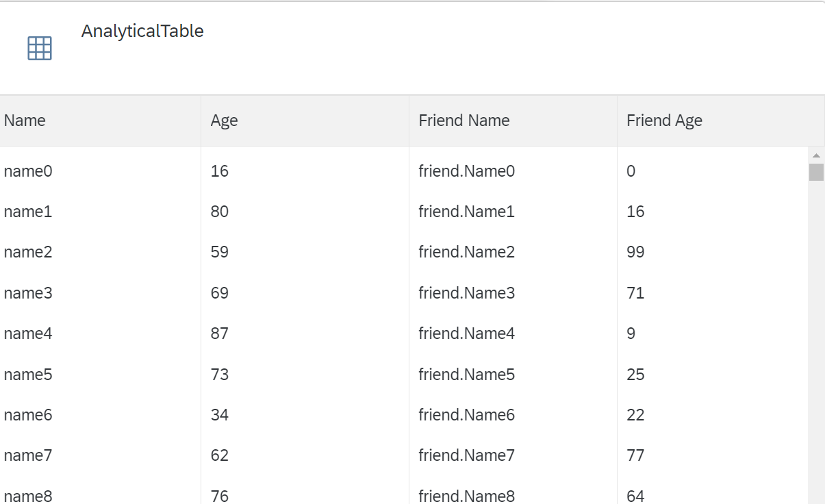Screen dimensions: 825x504
Task: Select the name0 cell
Action: coord(28,171)
